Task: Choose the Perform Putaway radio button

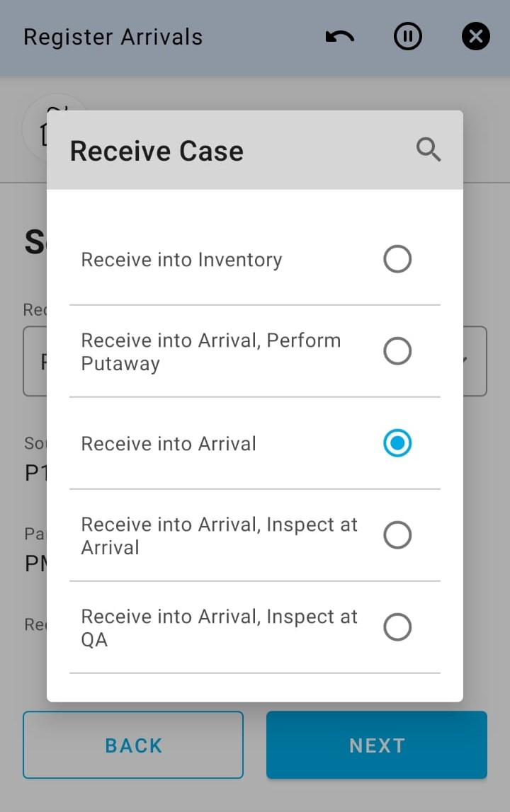Action: pos(397,351)
